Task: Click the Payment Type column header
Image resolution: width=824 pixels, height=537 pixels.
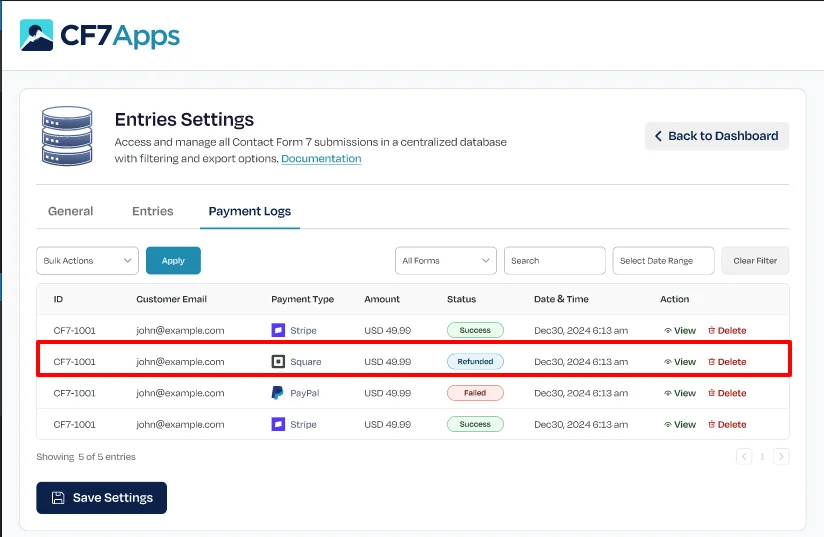Action: tap(303, 299)
